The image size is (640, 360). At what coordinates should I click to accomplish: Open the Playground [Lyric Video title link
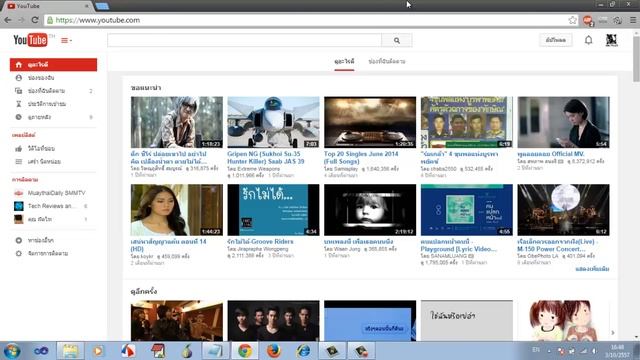458,245
